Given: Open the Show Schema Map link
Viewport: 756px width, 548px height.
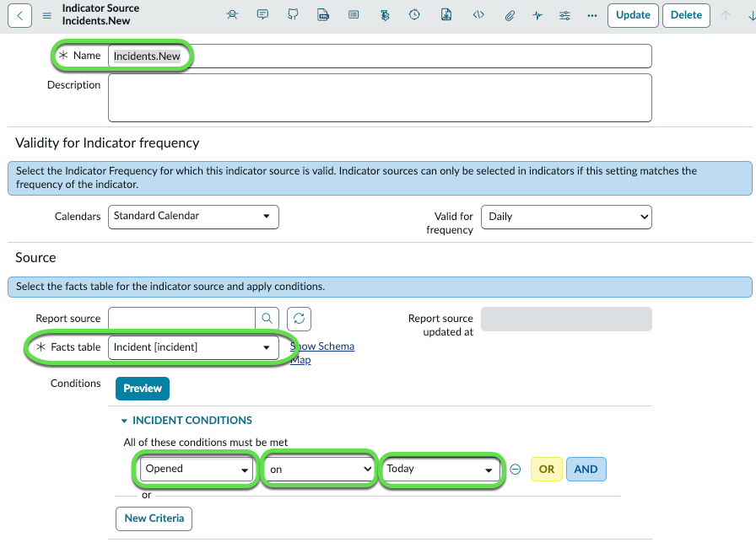Looking at the screenshot, I should click(322, 353).
